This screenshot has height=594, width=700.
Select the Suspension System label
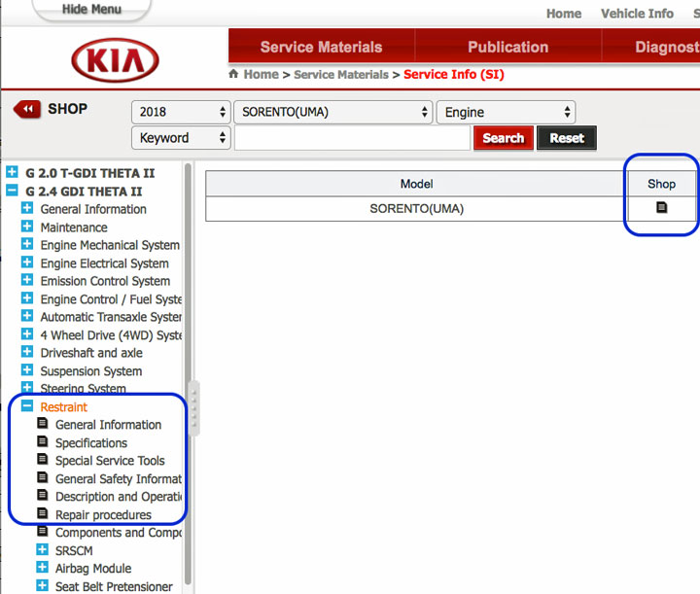click(x=91, y=371)
